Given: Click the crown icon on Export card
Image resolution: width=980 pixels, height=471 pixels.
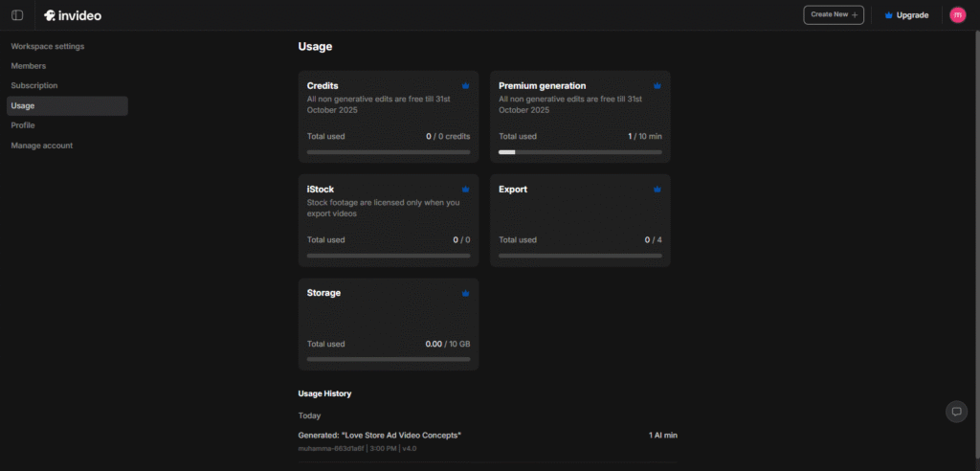Looking at the screenshot, I should (657, 189).
